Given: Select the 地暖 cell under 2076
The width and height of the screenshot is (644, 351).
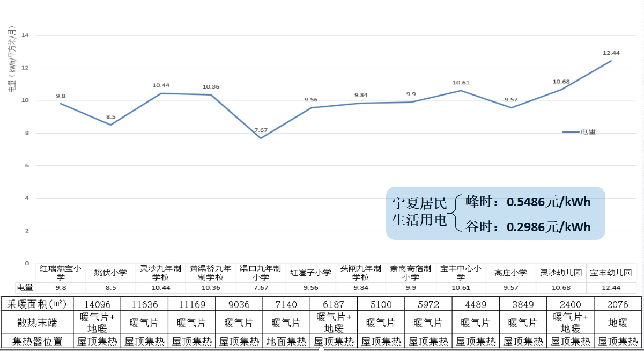Looking at the screenshot, I should click(x=618, y=323).
